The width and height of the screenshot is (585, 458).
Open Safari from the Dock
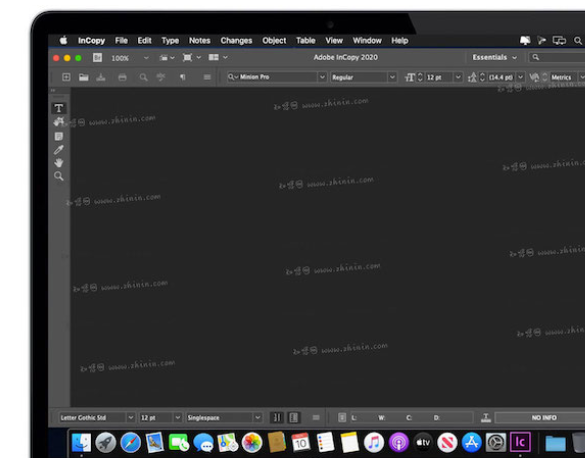(130, 443)
